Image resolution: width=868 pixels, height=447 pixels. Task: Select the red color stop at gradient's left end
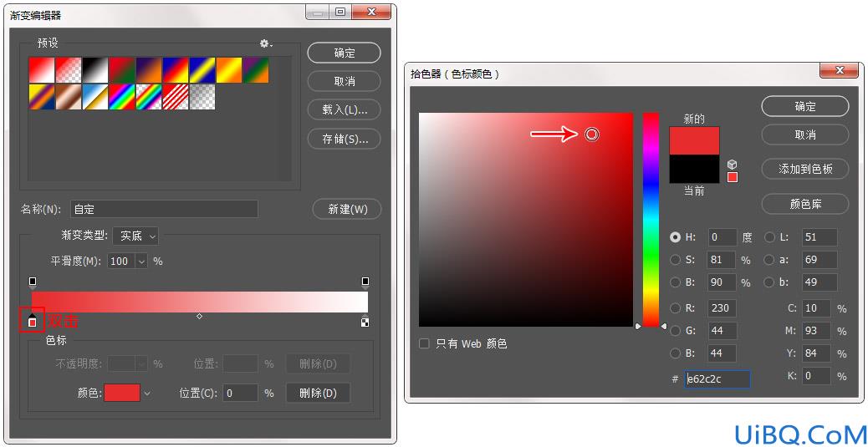point(33,321)
